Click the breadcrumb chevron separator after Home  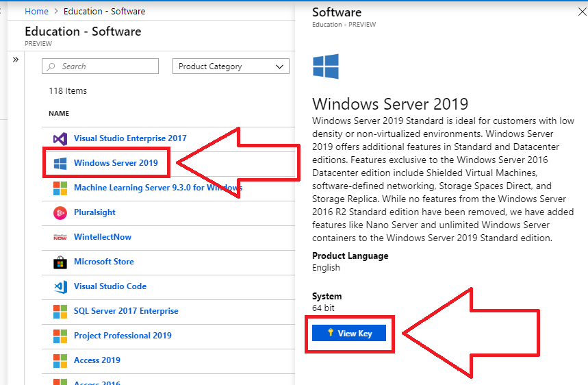56,11
